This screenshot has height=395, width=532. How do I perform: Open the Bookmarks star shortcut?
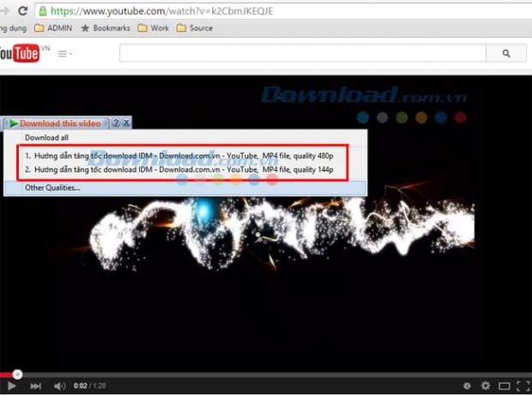(106, 27)
